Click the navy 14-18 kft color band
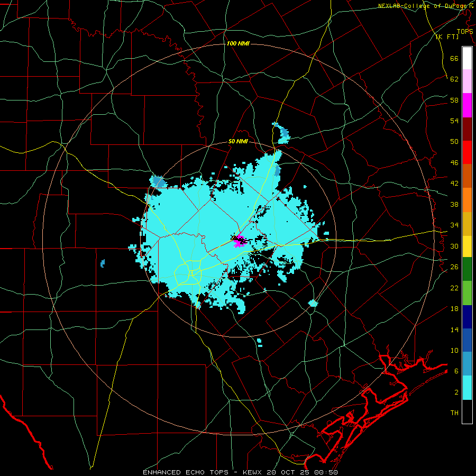The height and width of the screenshot is (476, 476). [467, 317]
